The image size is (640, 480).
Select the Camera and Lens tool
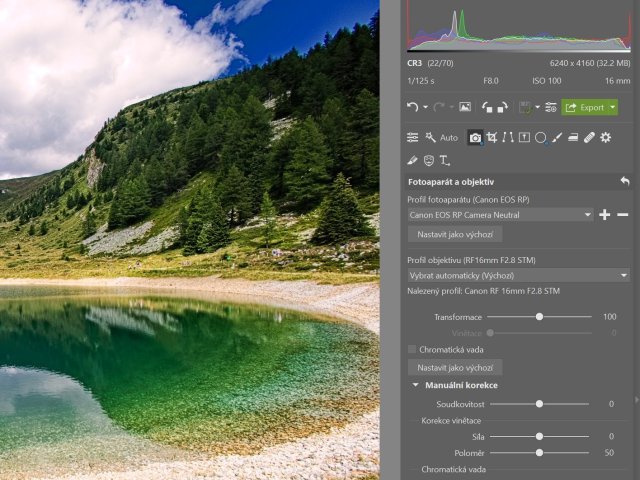(475, 138)
